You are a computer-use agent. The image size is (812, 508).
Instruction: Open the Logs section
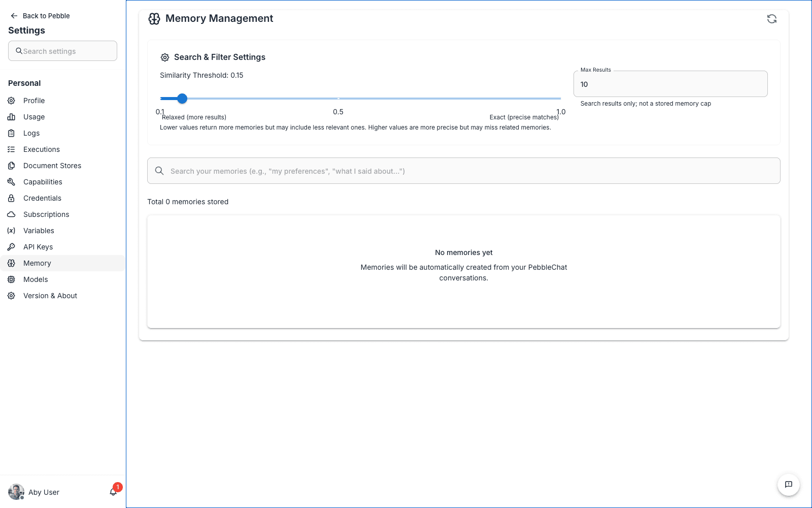click(x=63, y=133)
